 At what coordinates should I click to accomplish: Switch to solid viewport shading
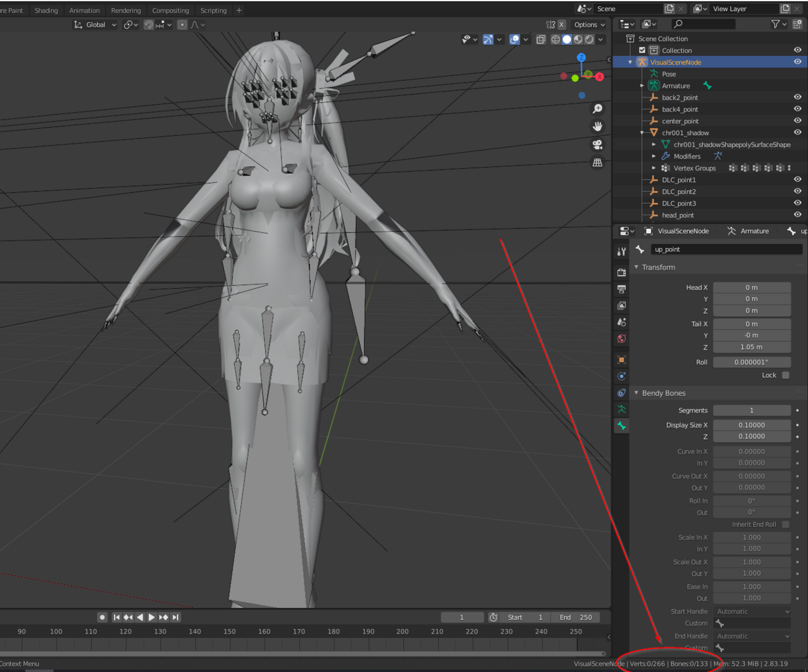tap(566, 39)
